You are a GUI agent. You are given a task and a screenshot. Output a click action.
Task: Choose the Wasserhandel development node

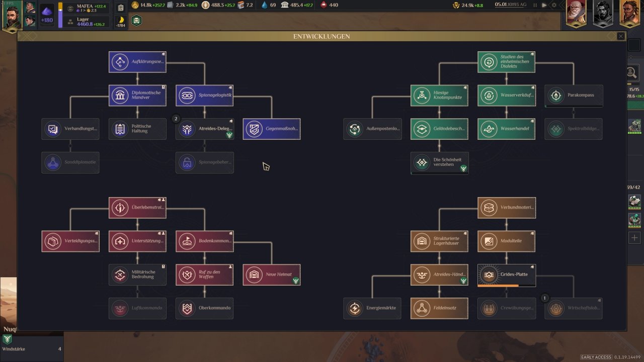pos(506,129)
